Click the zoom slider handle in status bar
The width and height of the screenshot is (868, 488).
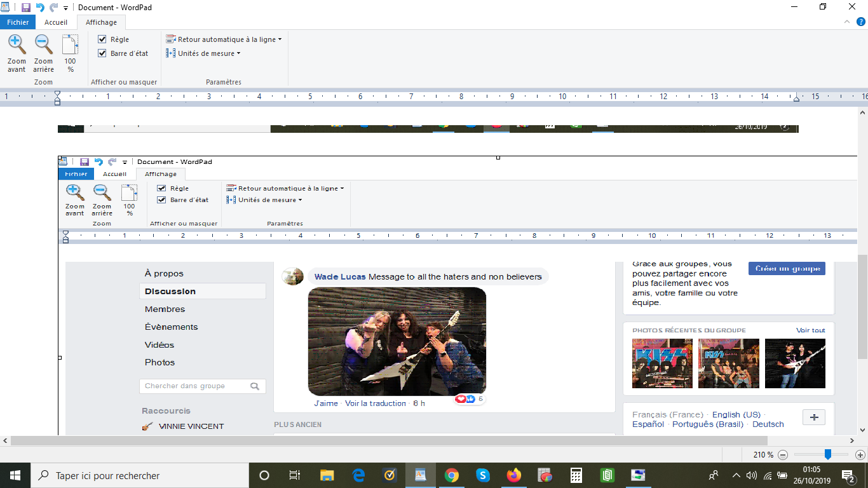[828, 454]
